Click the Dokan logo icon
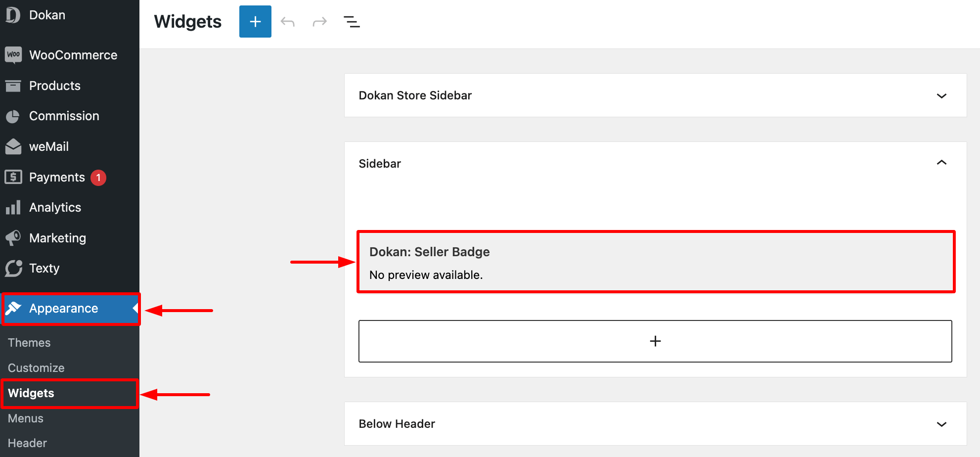This screenshot has height=457, width=980. pos(12,15)
